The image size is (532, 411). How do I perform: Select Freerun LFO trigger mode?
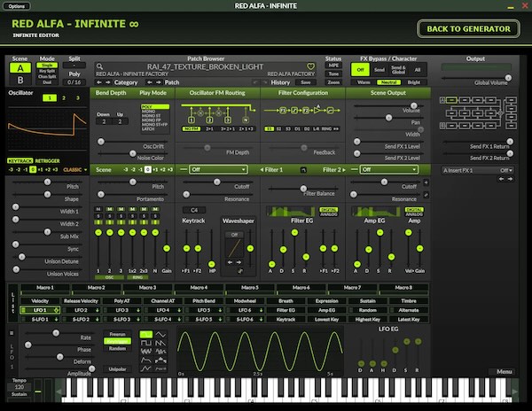click(117, 334)
